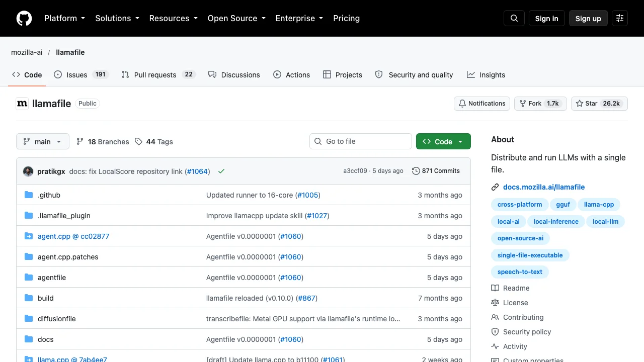Open the green Code dropdown button

tap(443, 142)
